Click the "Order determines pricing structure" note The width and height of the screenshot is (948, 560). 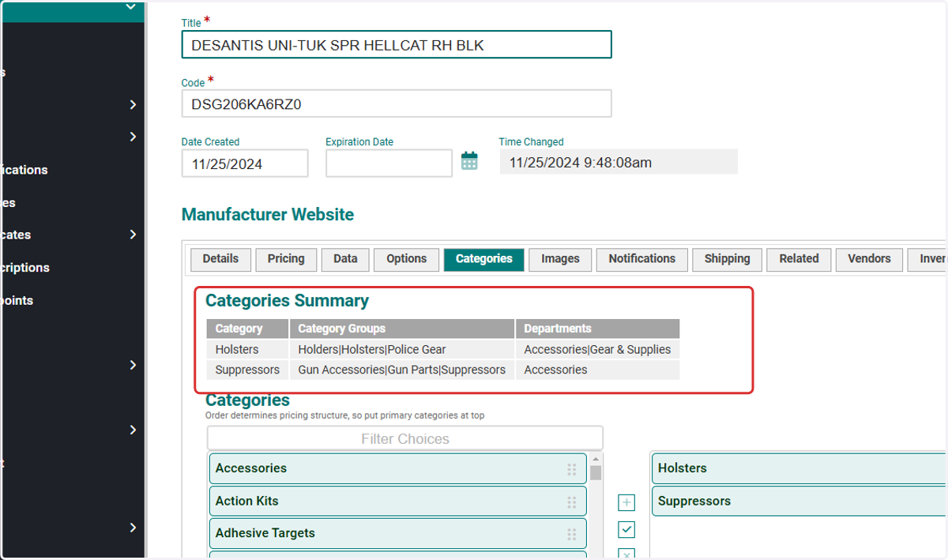coord(345,415)
